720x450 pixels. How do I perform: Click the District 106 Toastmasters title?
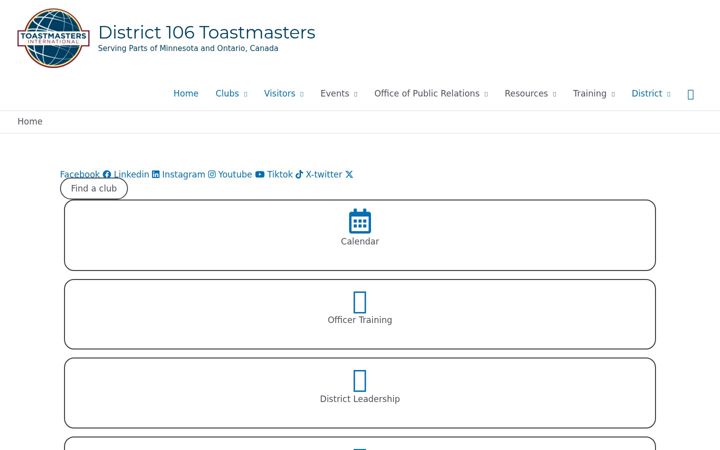coord(207,33)
